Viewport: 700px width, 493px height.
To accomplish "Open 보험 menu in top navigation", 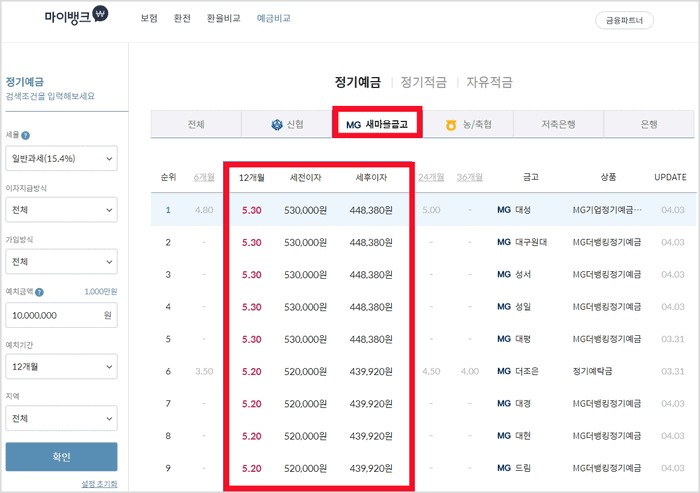I will (149, 18).
